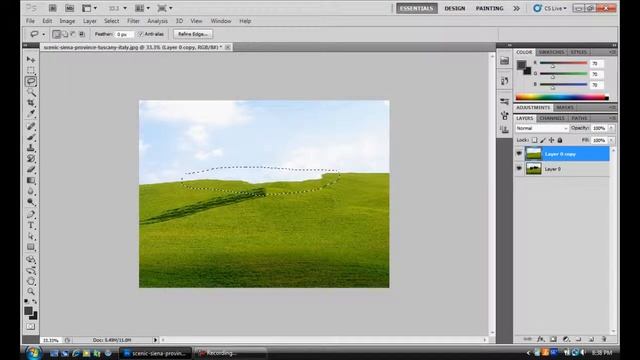Switch to the Swatches tab
Viewport: 640px width, 360px height.
click(551, 52)
